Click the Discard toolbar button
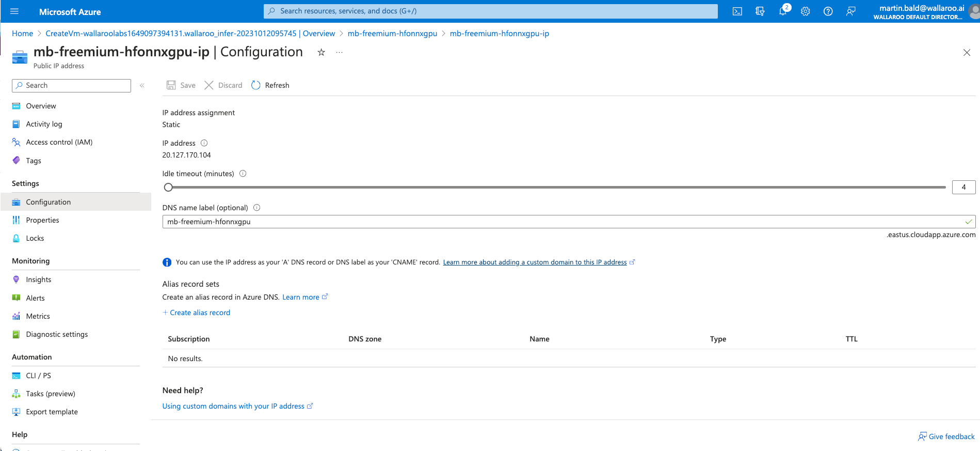This screenshot has width=980, height=451. 223,85
